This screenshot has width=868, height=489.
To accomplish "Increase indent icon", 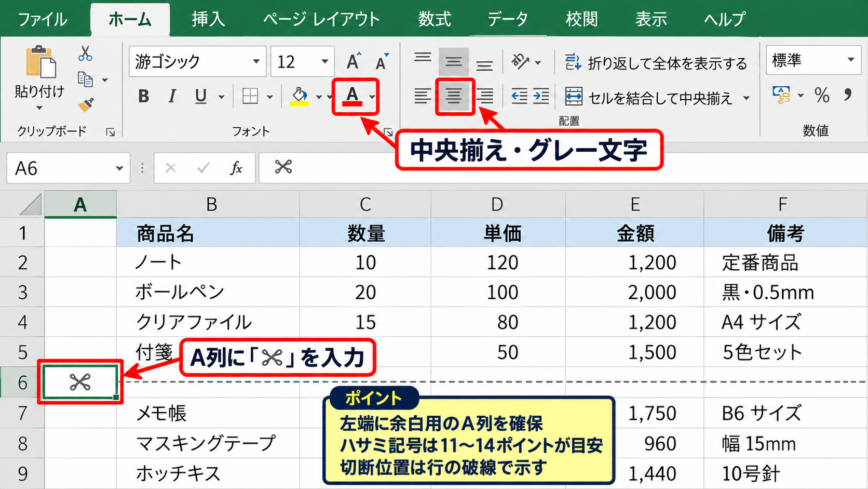I will 541,96.
